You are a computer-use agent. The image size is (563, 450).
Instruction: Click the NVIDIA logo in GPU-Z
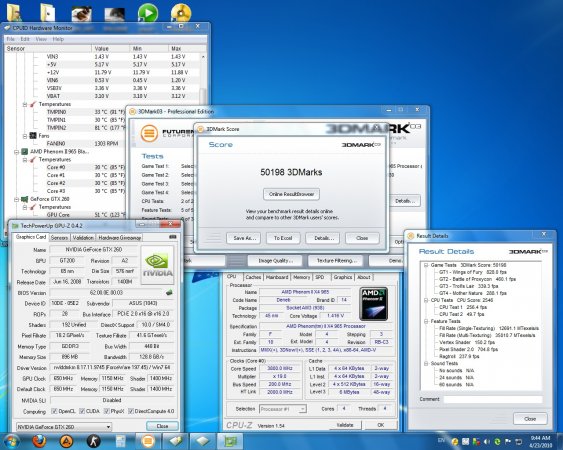pos(157,265)
